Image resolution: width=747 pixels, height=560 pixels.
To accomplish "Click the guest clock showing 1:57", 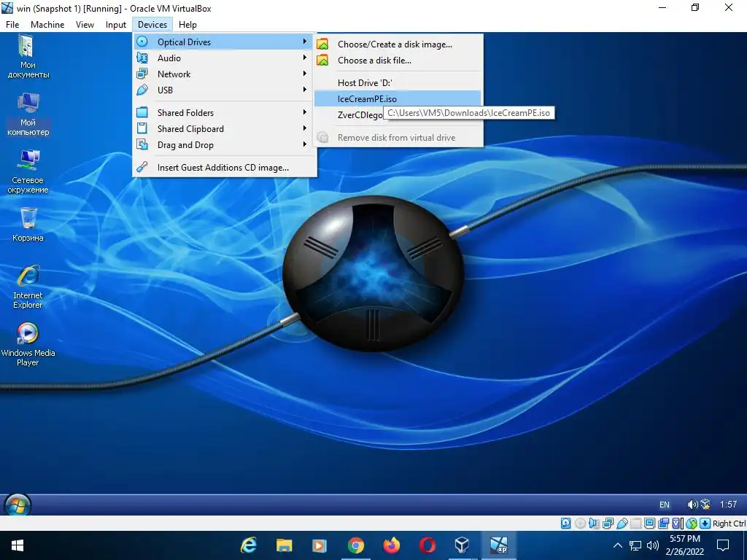I will (x=728, y=505).
